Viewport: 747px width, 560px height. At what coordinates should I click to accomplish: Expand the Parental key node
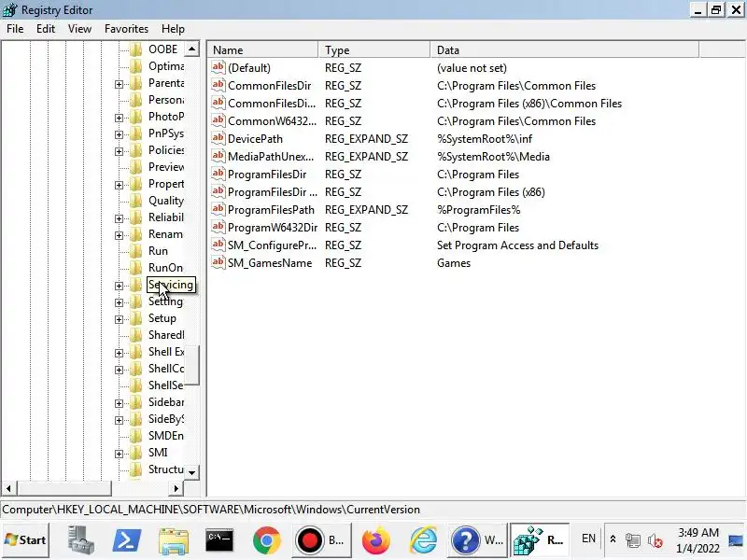click(x=120, y=84)
